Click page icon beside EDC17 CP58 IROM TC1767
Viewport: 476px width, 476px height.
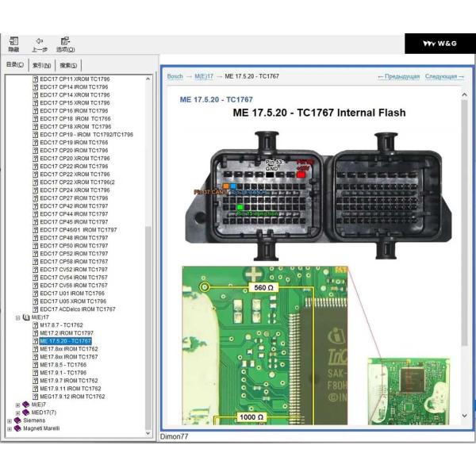tap(36, 262)
